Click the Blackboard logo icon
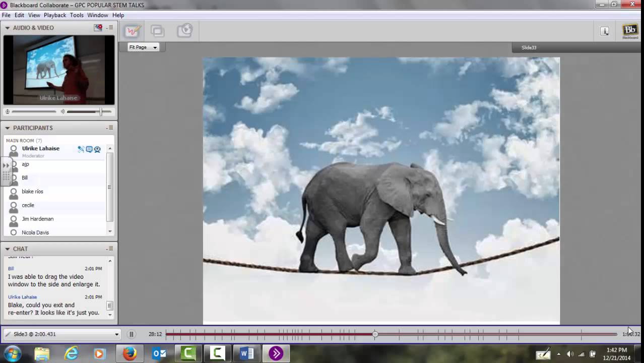 (630, 31)
